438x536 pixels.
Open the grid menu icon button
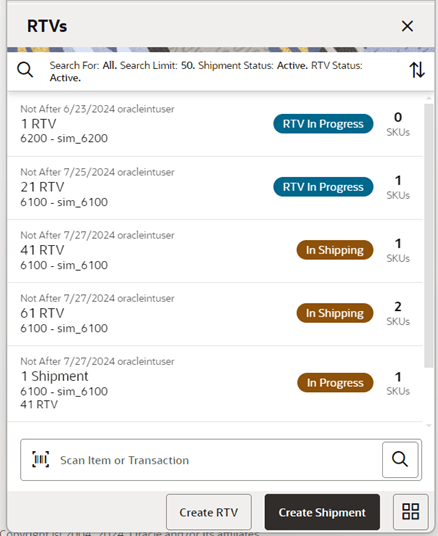[x=410, y=511]
